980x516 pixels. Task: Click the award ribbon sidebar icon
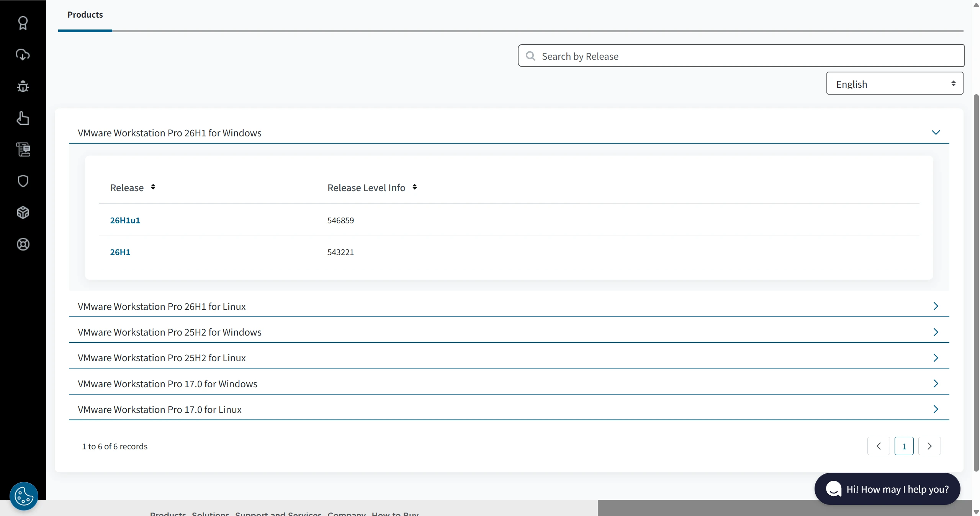coord(23,23)
